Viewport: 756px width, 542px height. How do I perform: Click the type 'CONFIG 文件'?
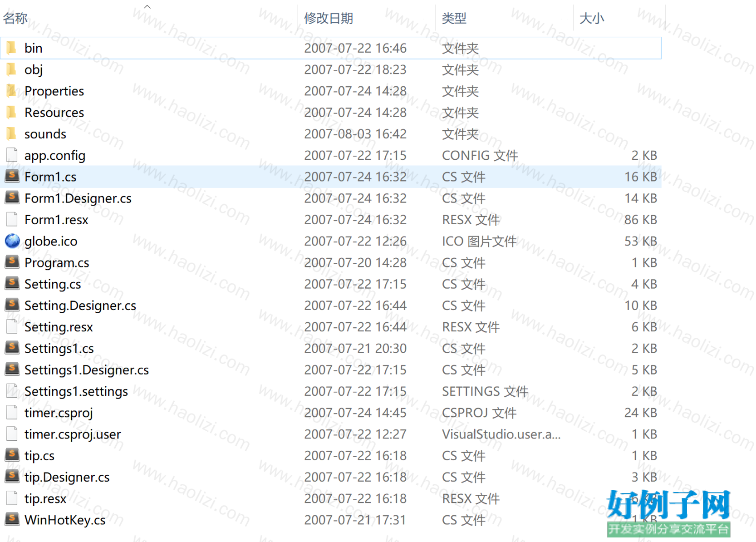pyautogui.click(x=480, y=155)
